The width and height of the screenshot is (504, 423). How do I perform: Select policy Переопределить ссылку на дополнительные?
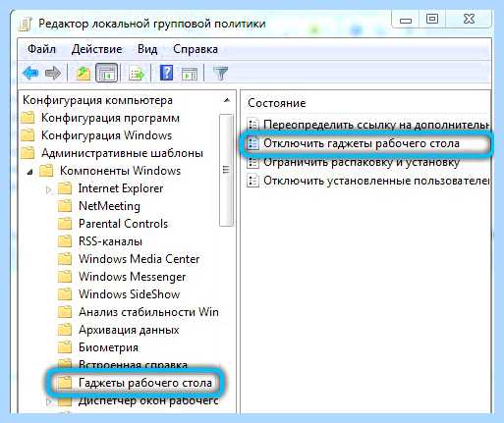click(376, 125)
